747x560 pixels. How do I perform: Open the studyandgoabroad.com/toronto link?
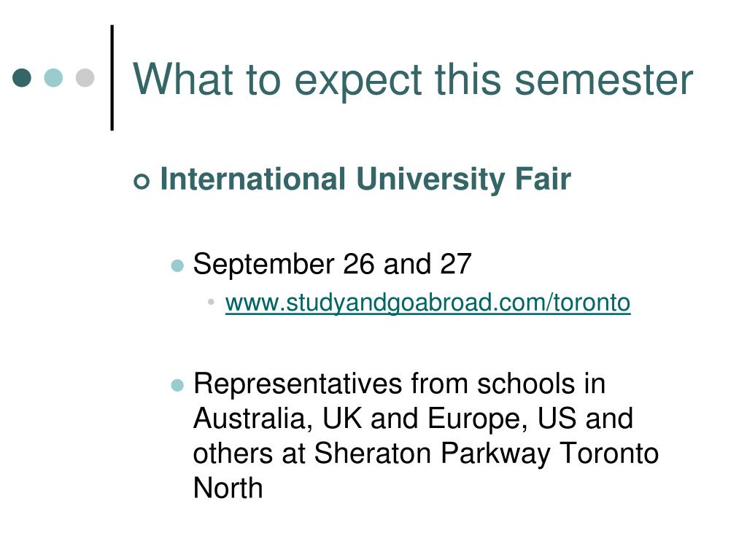427,303
